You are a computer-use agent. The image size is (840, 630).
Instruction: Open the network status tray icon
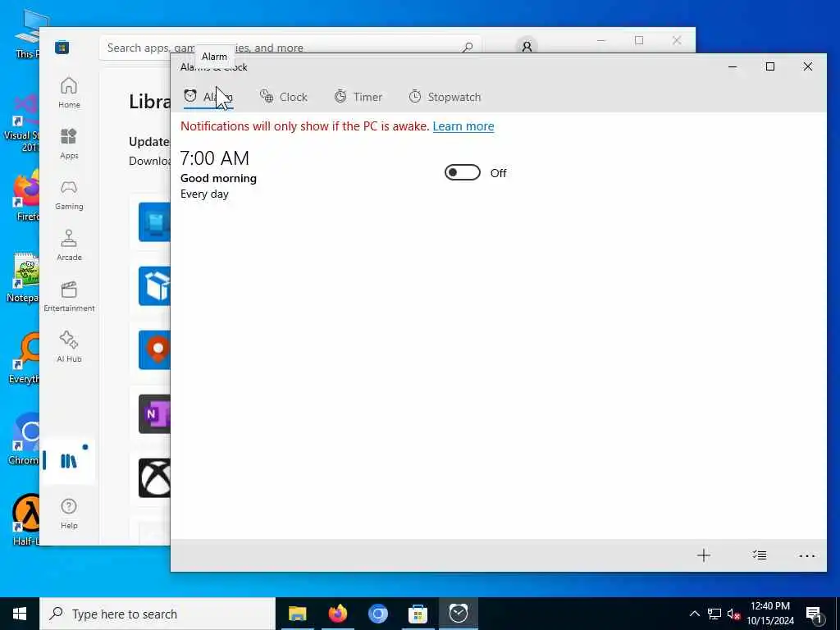(x=714, y=614)
